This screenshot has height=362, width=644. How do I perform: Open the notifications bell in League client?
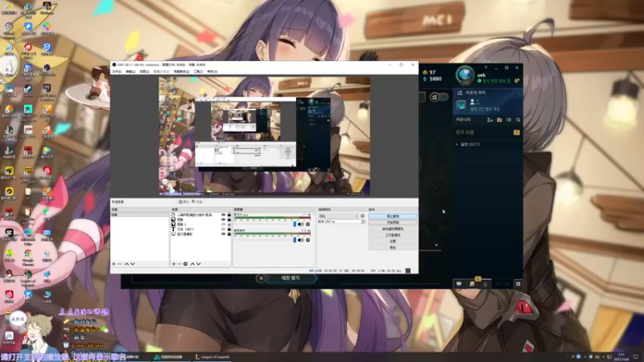coord(517,81)
